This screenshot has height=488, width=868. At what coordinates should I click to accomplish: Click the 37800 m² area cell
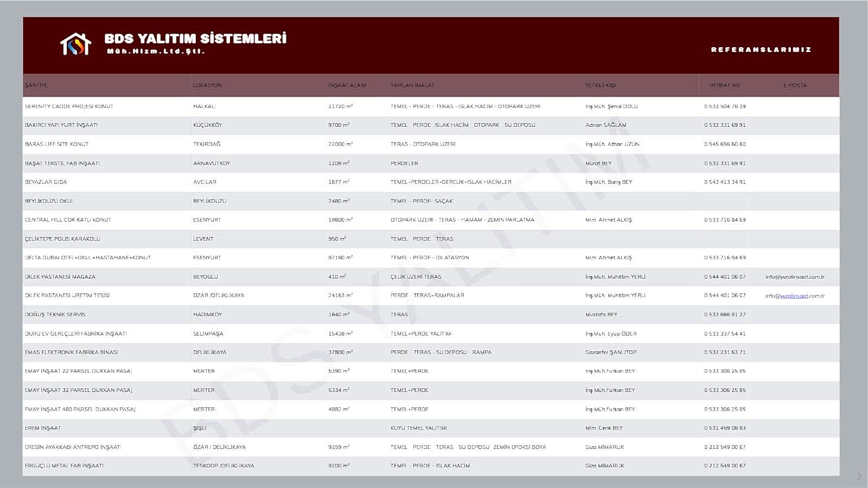[x=340, y=352]
